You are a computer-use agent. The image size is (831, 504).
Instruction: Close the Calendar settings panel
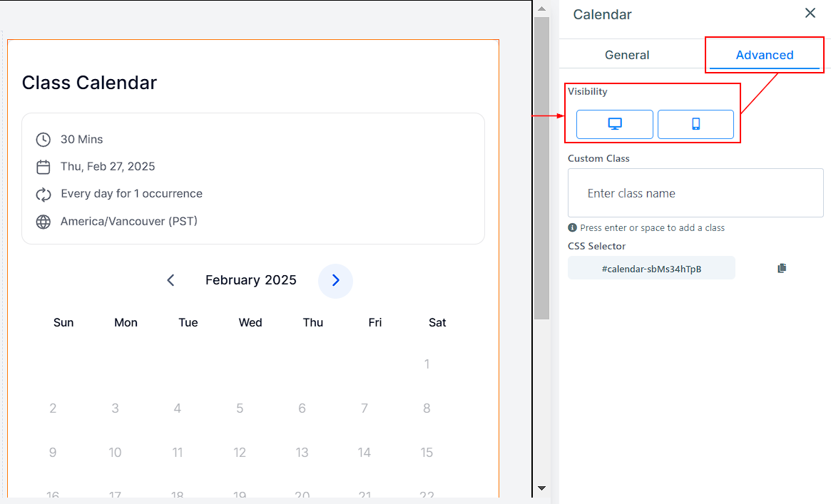coord(810,14)
